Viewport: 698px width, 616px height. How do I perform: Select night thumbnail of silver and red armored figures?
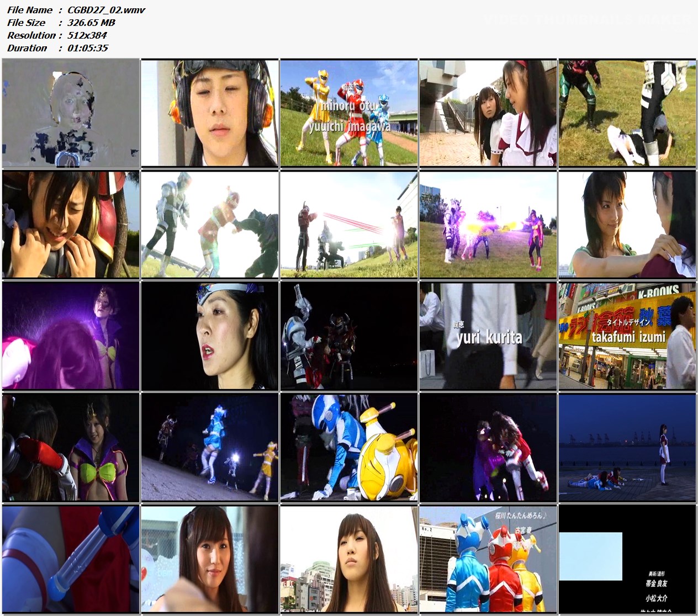tap(349, 336)
